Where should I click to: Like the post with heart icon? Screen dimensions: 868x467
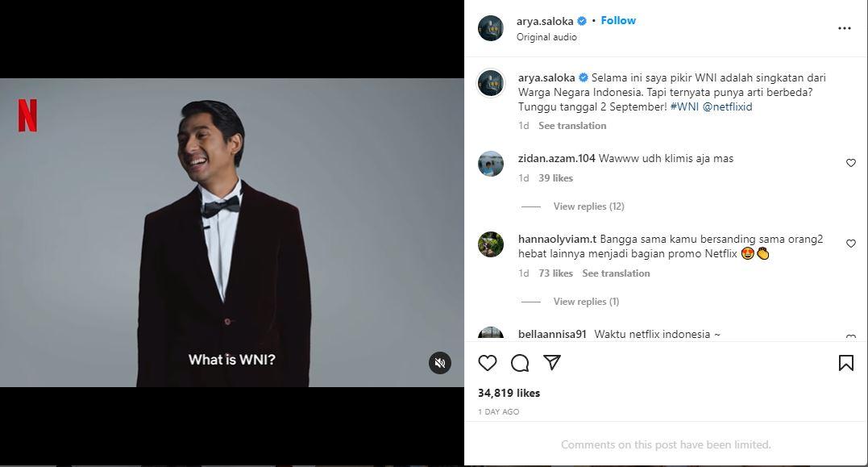click(488, 363)
